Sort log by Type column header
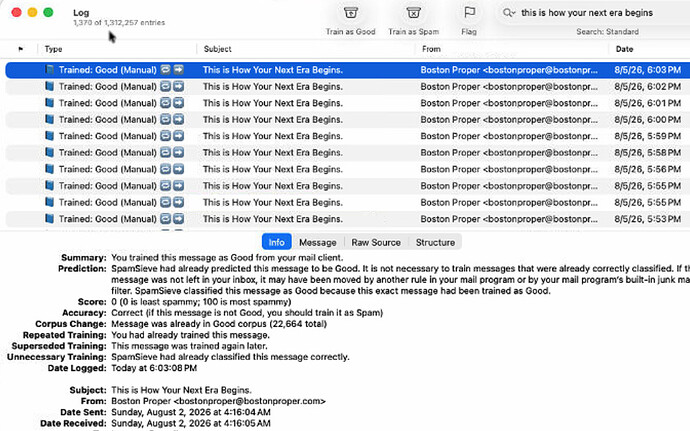 (x=53, y=49)
